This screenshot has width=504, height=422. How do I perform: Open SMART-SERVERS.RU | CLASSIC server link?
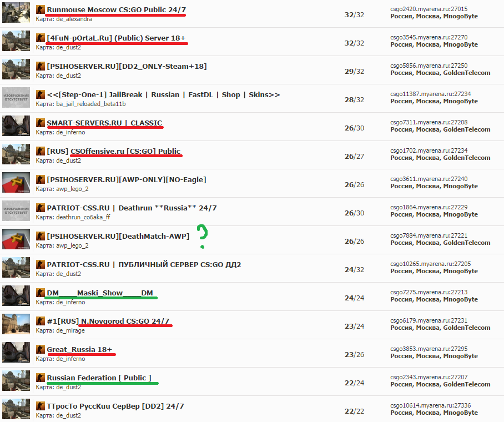click(104, 123)
